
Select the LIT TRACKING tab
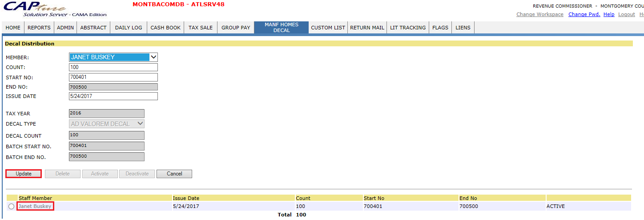[x=407, y=28]
